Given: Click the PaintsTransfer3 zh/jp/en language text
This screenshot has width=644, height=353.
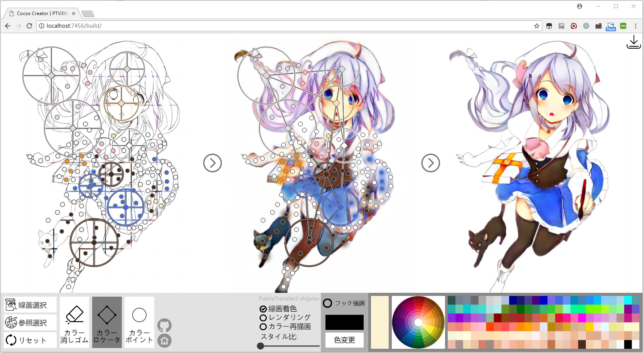Looking at the screenshot, I should 289,299.
